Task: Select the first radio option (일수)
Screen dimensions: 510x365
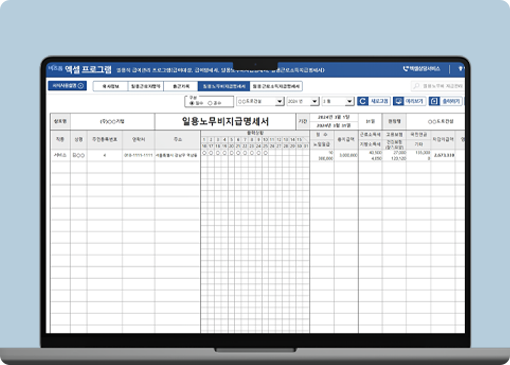Action: (192, 103)
